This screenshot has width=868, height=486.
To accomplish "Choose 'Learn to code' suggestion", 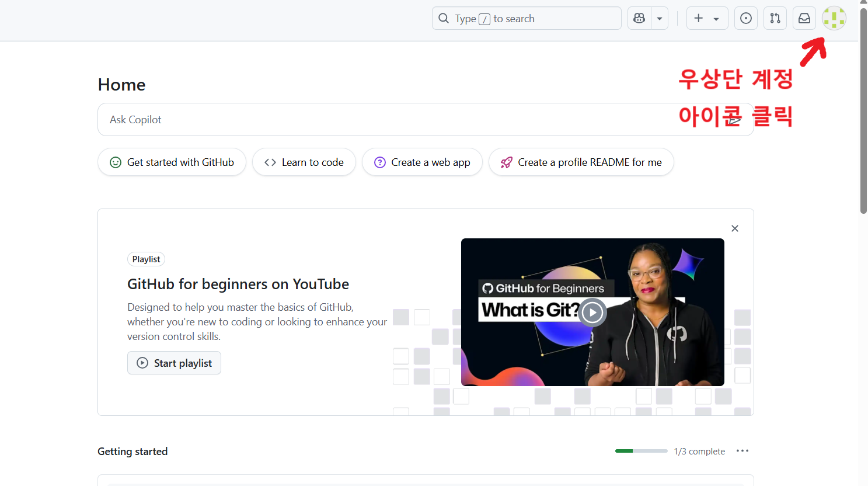I will (x=304, y=162).
